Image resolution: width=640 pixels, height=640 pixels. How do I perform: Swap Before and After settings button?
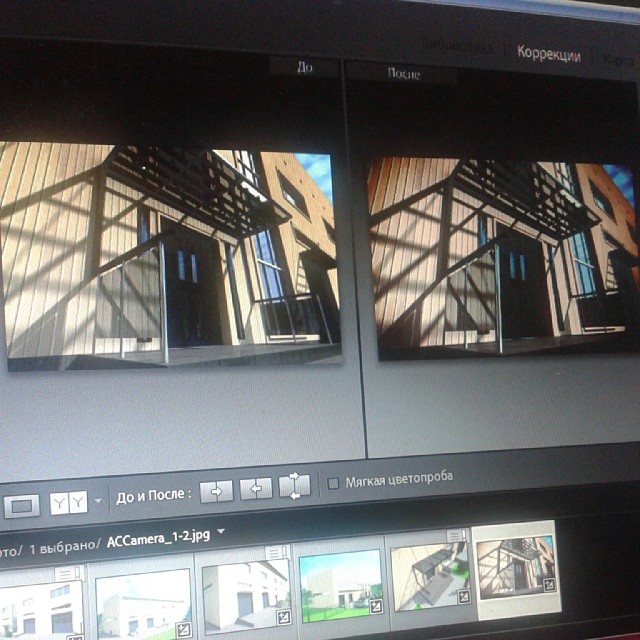pyautogui.click(x=294, y=486)
